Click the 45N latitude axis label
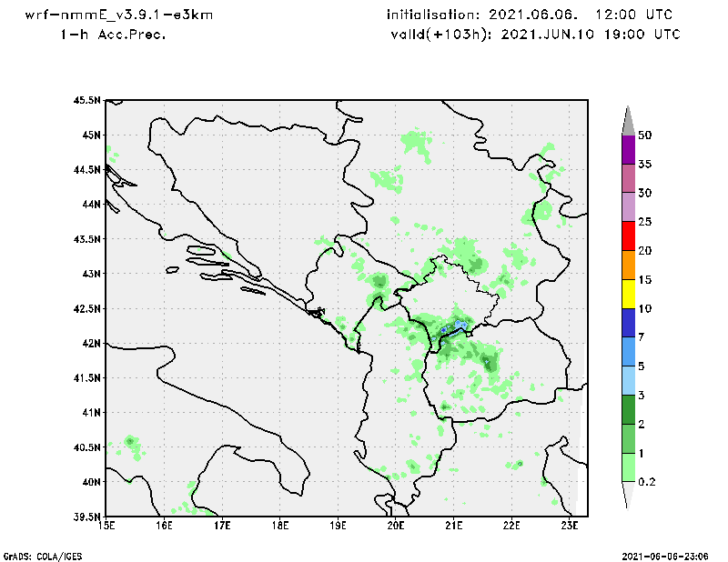 (x=92, y=135)
